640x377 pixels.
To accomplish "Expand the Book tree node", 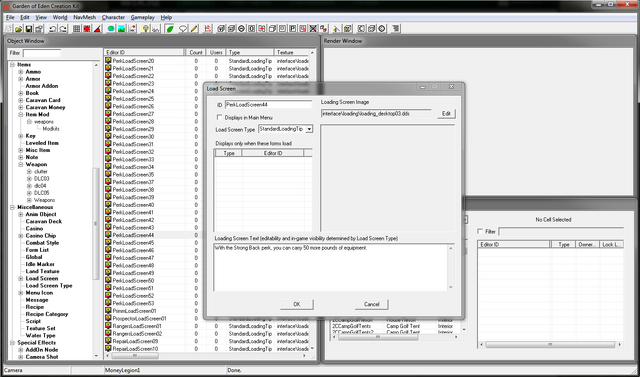I will point(20,93).
